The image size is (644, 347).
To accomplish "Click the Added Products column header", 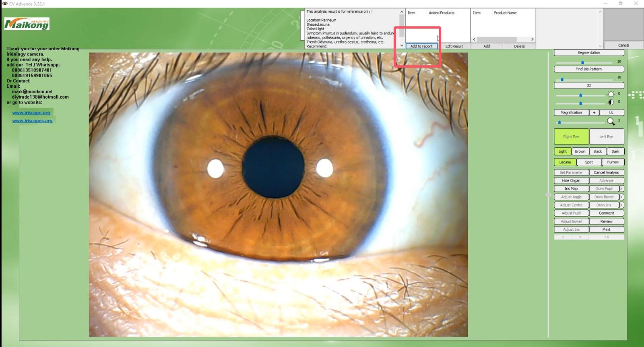I will point(442,13).
